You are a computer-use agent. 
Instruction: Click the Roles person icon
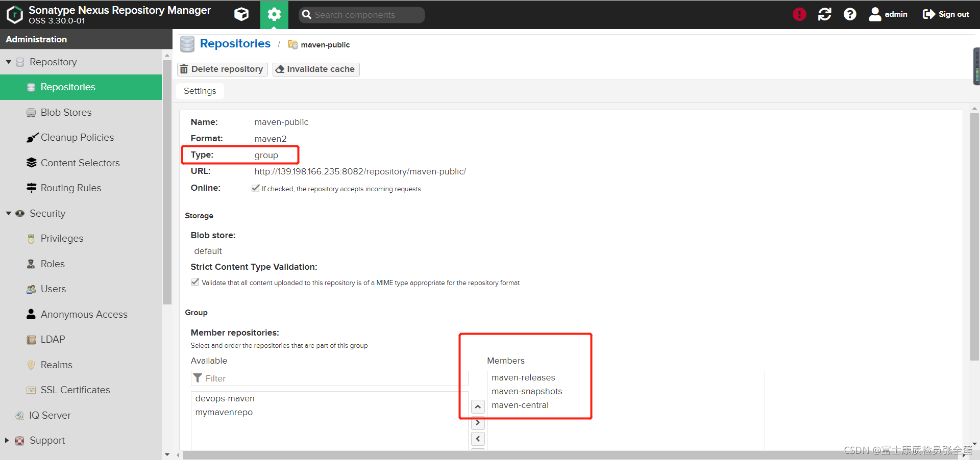pos(31,264)
